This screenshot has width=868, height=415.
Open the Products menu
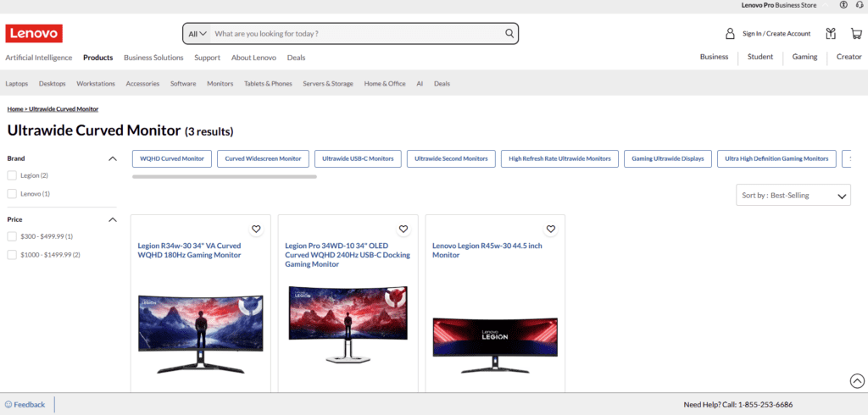coord(98,58)
